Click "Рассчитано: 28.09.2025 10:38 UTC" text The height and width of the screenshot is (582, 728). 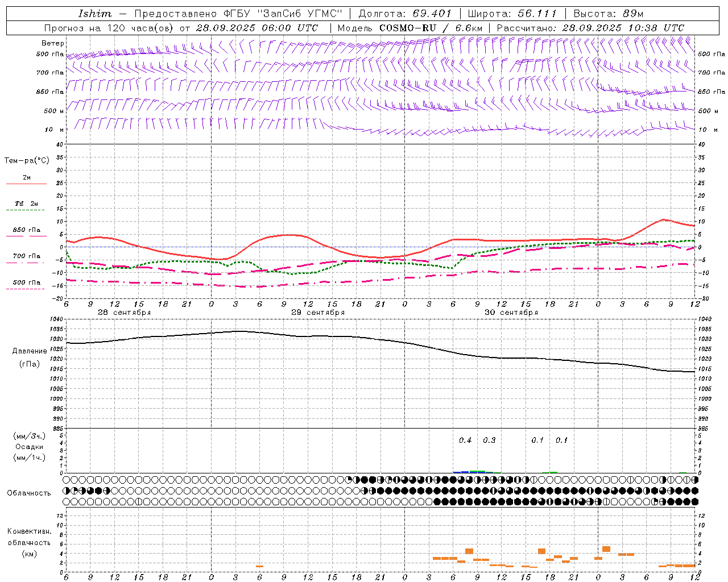tap(590, 28)
